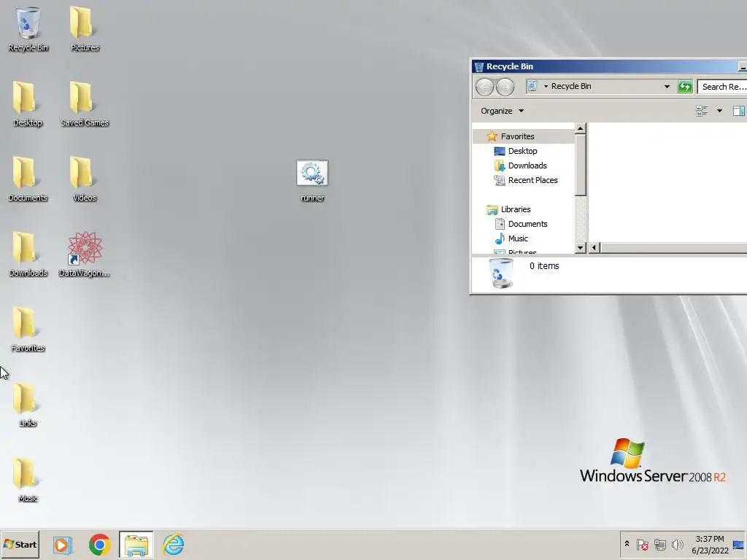Screen dimensions: 747x560
Task: Select the Saved Games folder icon
Action: click(85, 104)
